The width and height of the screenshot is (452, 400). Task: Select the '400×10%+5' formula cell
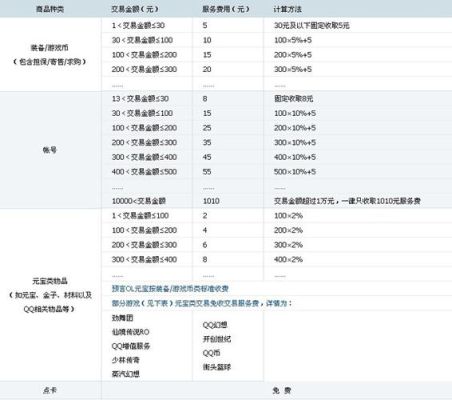click(x=295, y=157)
